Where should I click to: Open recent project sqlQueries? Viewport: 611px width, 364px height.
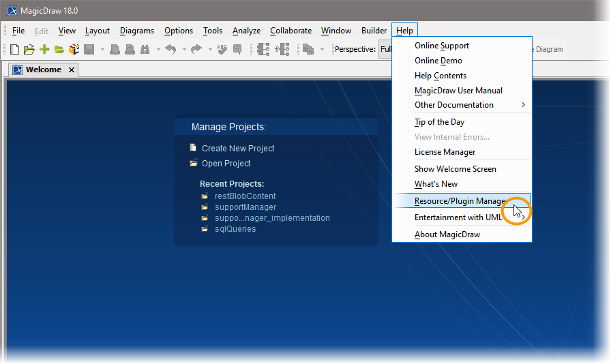(235, 229)
